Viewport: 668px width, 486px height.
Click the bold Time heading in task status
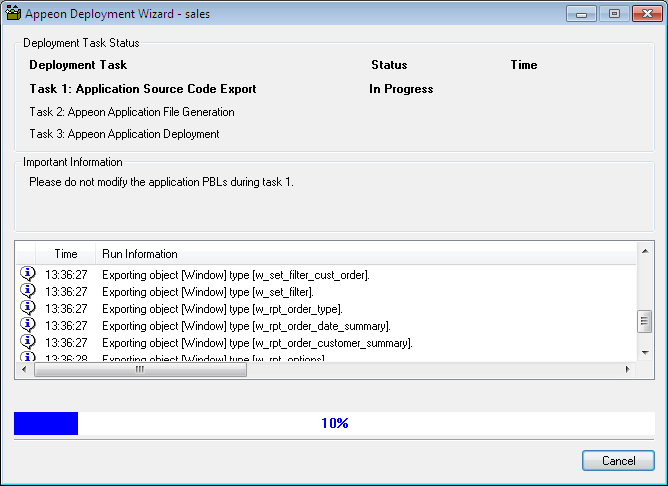(524, 65)
